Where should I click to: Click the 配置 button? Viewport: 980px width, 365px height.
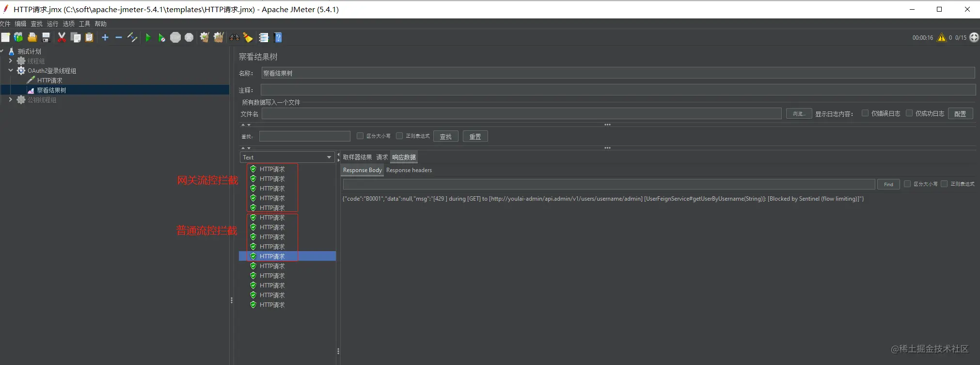click(960, 113)
